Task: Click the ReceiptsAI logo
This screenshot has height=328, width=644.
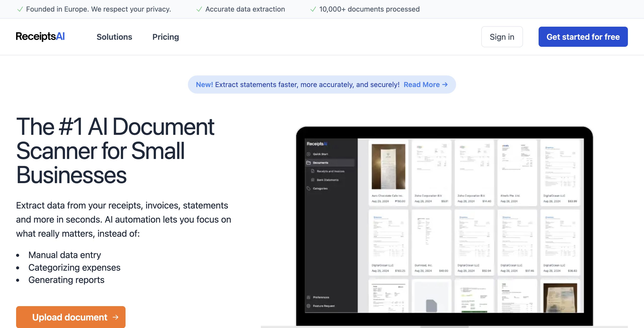Action: coord(40,36)
